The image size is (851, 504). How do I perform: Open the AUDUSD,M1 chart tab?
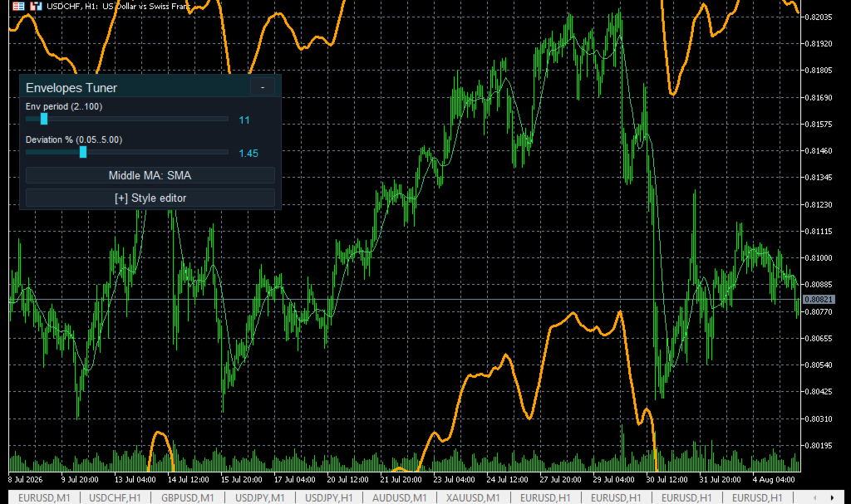400,497
